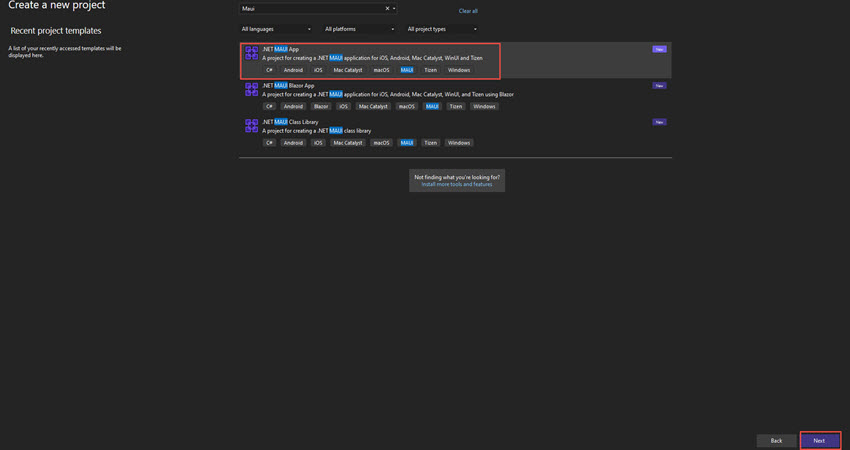This screenshot has width=850, height=450.
Task: Open the All project types filter dropdown
Action: click(x=442, y=29)
